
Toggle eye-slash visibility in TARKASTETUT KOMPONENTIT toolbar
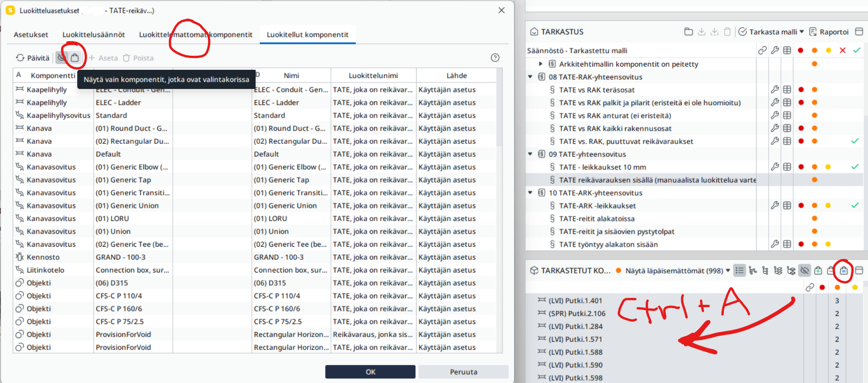coord(804,270)
